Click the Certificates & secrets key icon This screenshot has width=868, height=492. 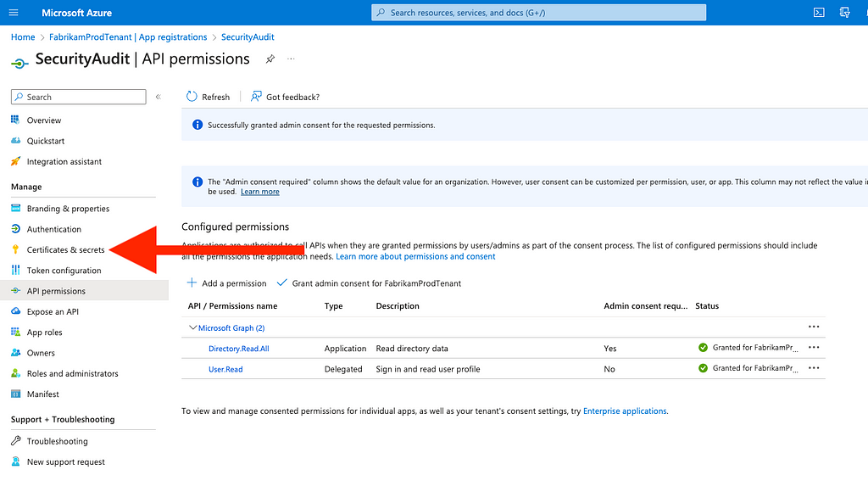pos(15,249)
